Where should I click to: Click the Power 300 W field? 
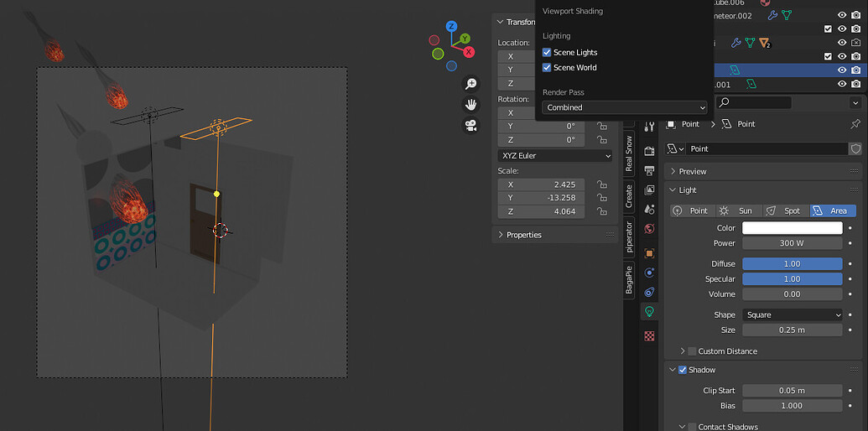793,243
